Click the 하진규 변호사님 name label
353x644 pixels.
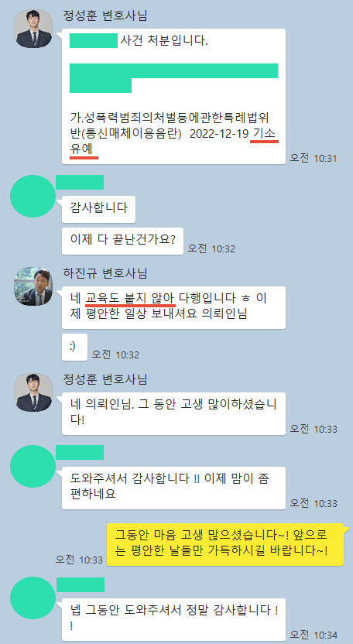pos(105,272)
